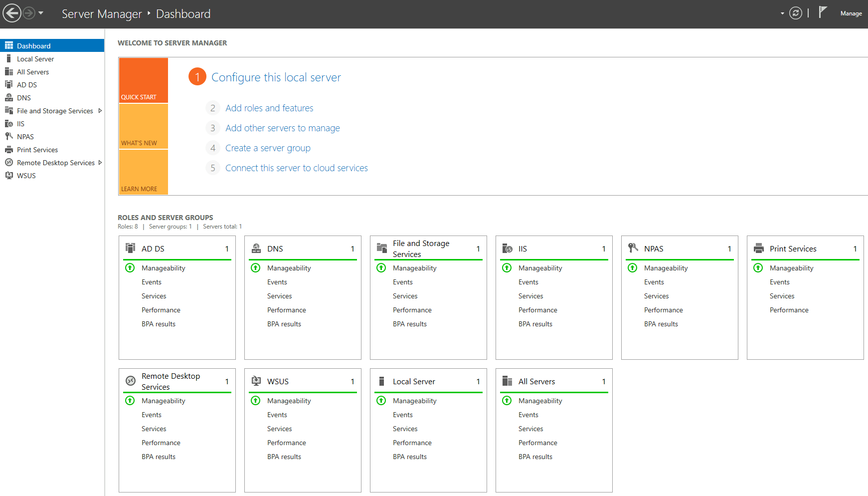The image size is (868, 496).
Task: Click Connect this server to cloud services
Action: pos(297,168)
